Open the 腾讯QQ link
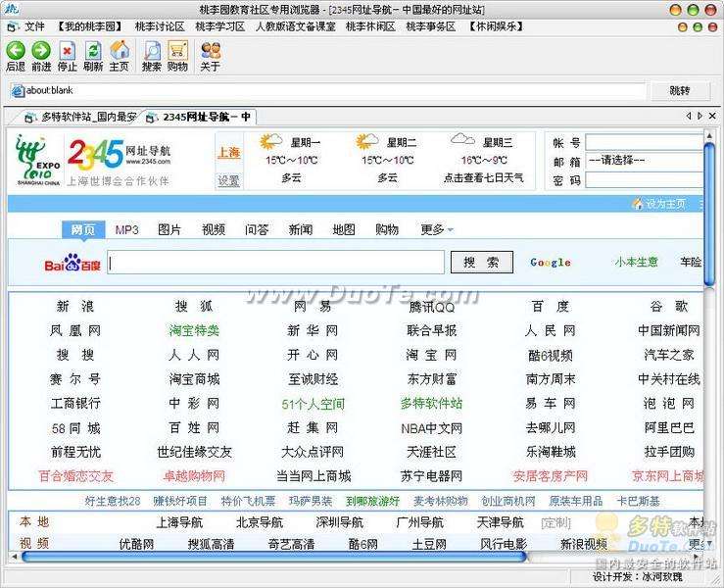The width and height of the screenshot is (724, 588). 432,306
